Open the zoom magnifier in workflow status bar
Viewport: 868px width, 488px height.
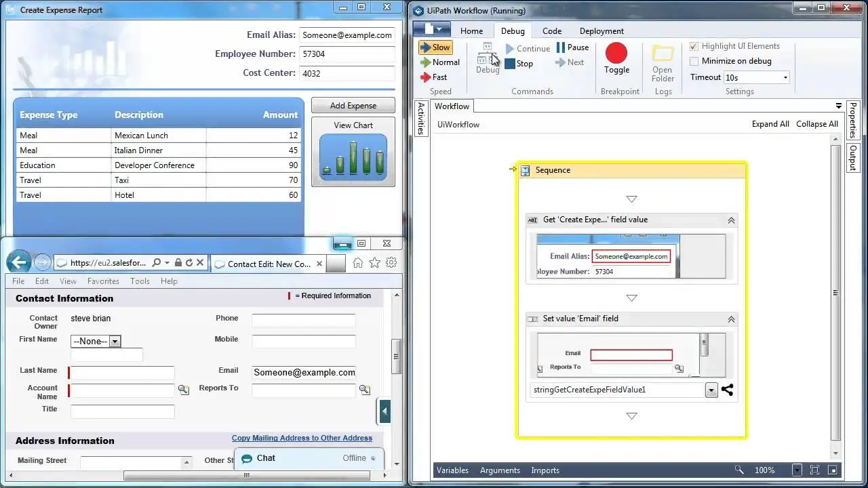click(x=739, y=470)
